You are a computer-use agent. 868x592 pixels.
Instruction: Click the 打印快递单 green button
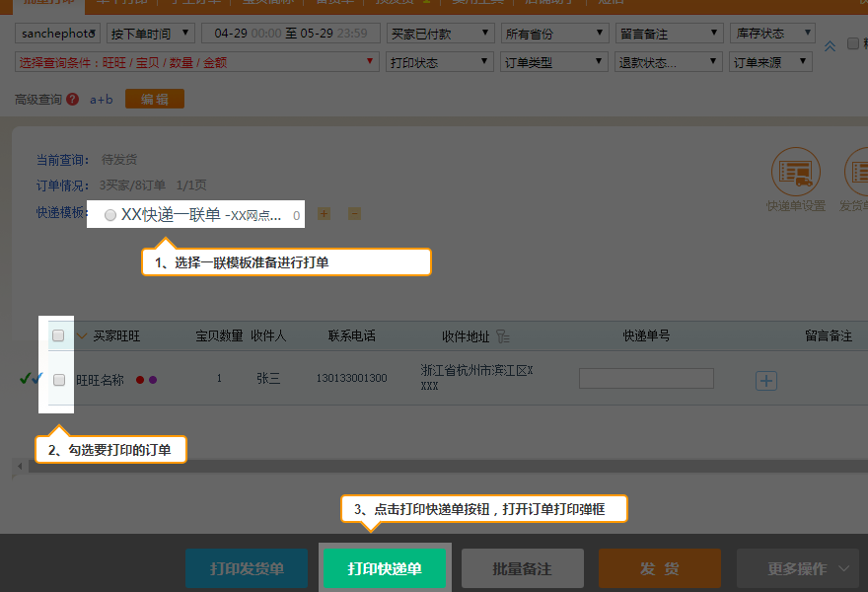[385, 569]
